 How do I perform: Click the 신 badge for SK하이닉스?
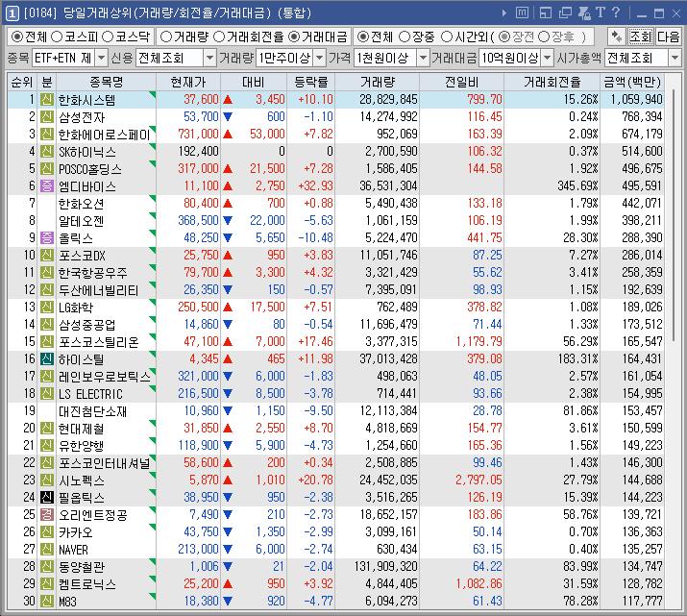47,152
